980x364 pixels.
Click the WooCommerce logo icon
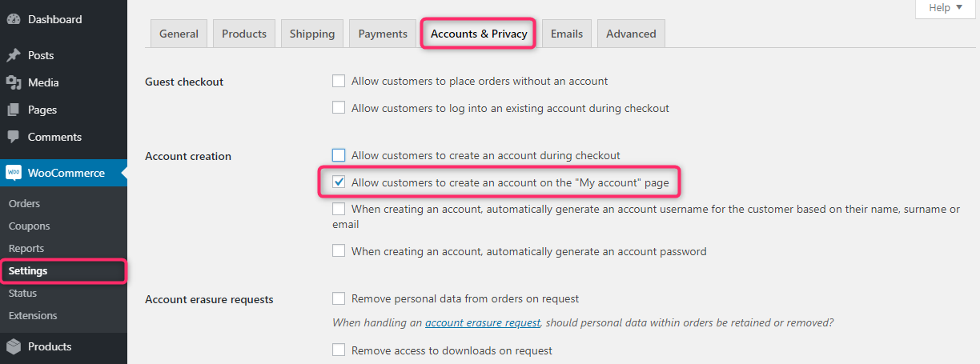pyautogui.click(x=14, y=173)
